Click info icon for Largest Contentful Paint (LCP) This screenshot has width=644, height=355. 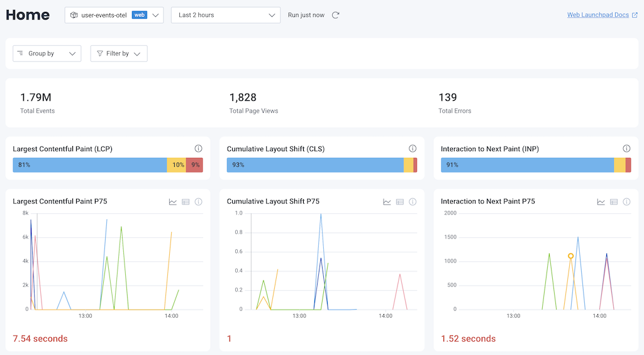[x=198, y=149]
